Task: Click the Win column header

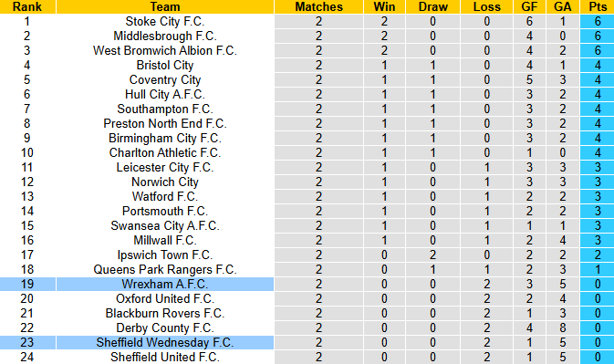Action: tap(384, 6)
